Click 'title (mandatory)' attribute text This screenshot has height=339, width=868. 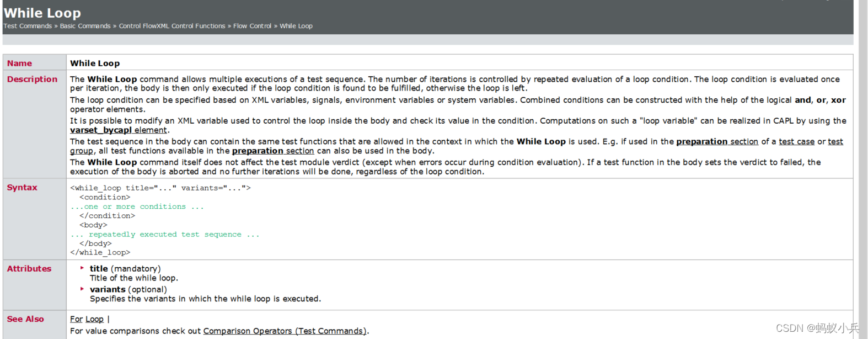point(125,269)
